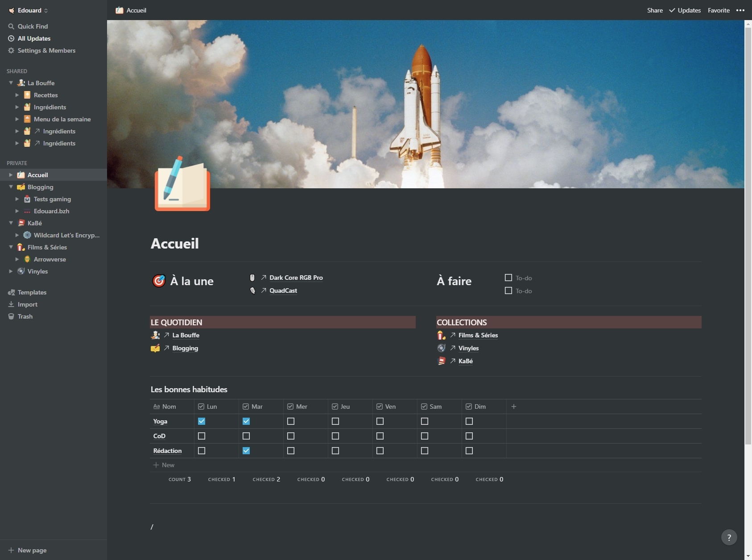752x560 pixels.
Task: Expand the Accueil page in sidebar
Action: pos(11,175)
